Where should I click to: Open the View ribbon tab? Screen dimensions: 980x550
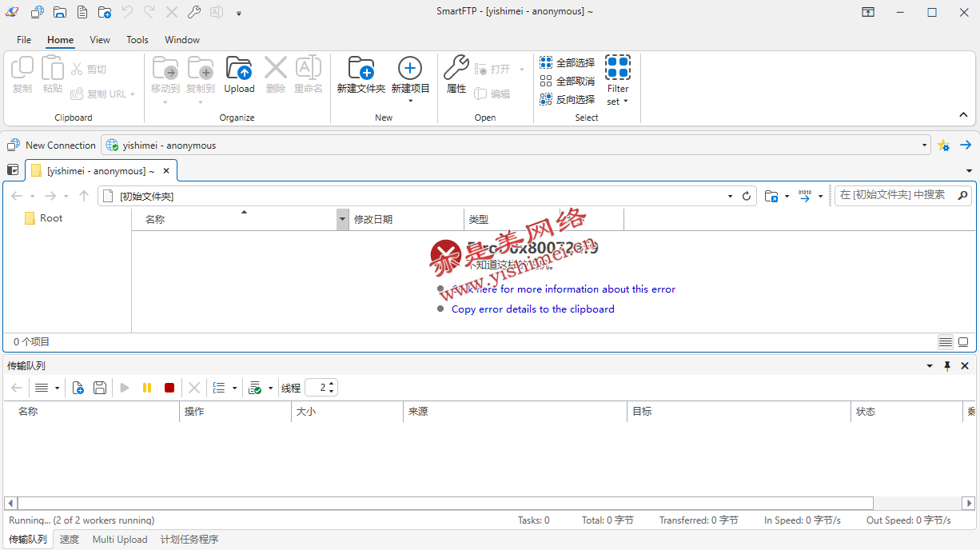tap(100, 39)
